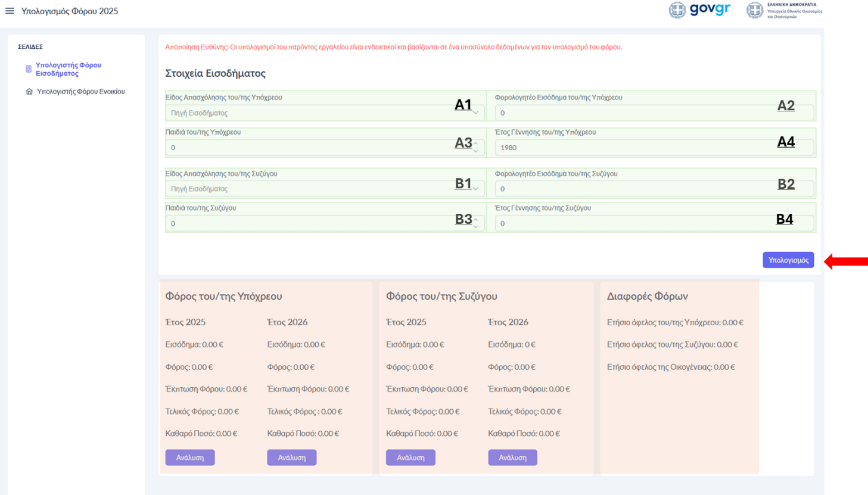Click the document icon beside Υπολογιστής Φόρου Εισοδήματος
This screenshot has width=868, height=495.
point(29,69)
